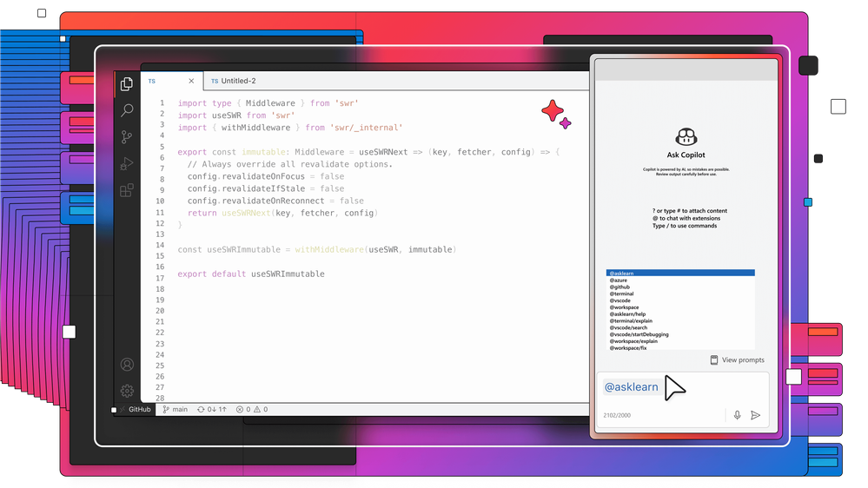
Task: Click 'return' keyword on line 11
Action: (202, 213)
